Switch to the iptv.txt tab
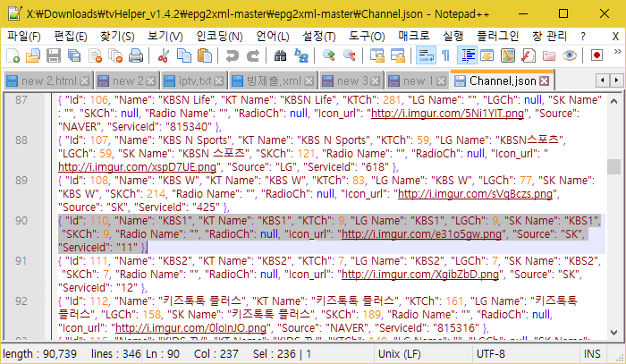 coord(194,81)
